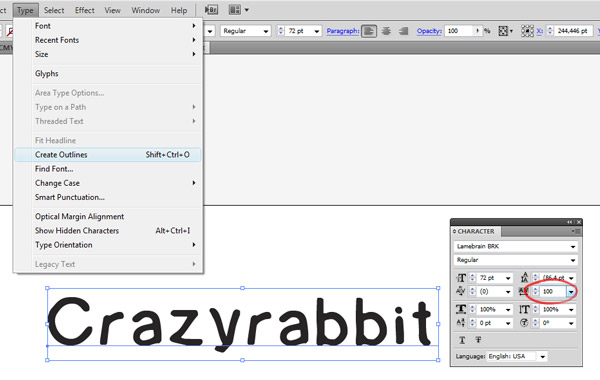The width and height of the screenshot is (600, 380).
Task: Open the vertical scale 100% dropdown
Action: (x=571, y=310)
